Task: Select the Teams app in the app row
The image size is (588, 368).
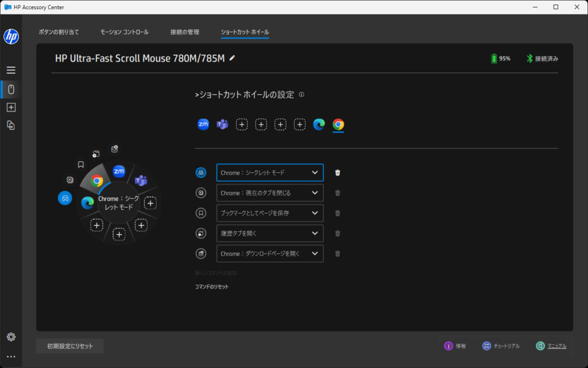Action: [222, 124]
